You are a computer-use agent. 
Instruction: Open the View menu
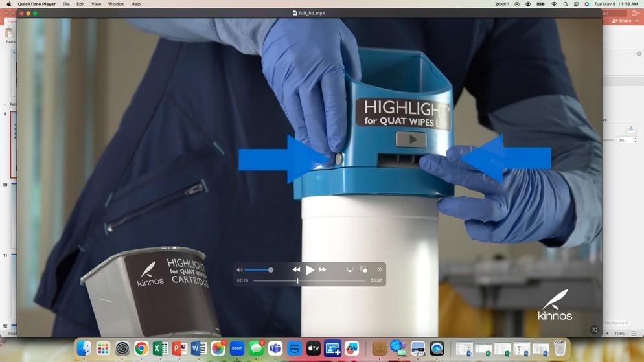tap(96, 4)
